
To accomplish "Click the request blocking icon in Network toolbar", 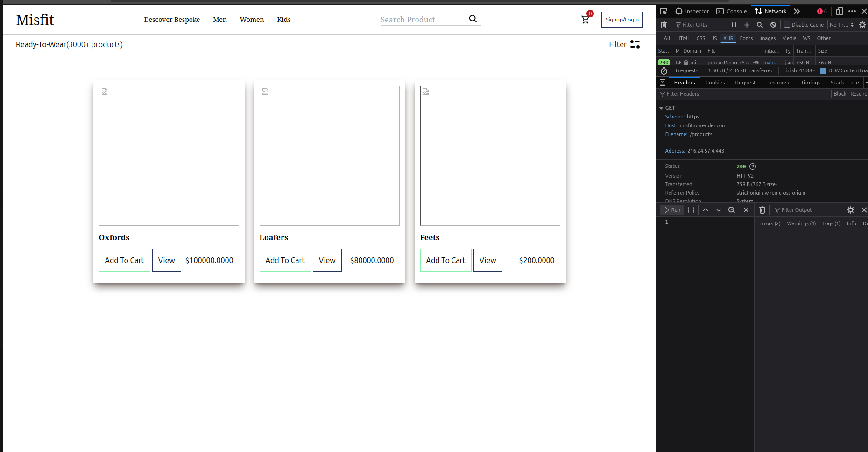I will coord(773,25).
